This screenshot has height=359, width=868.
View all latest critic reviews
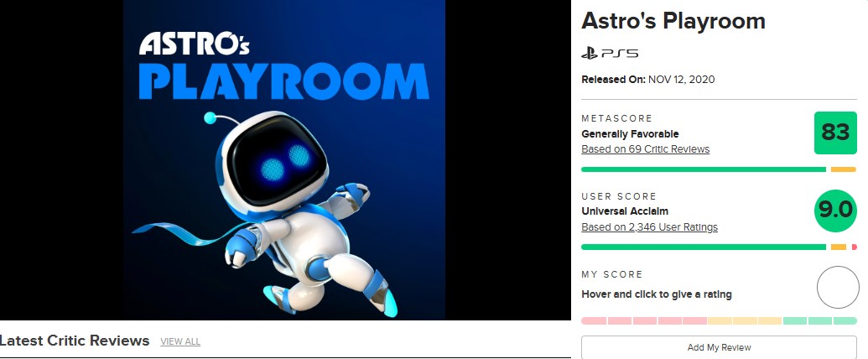180,341
